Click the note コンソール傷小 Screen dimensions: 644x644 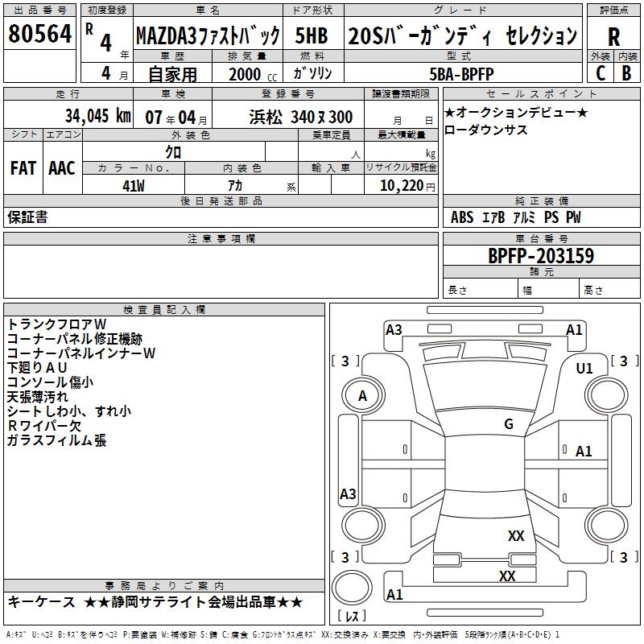[x=50, y=382]
